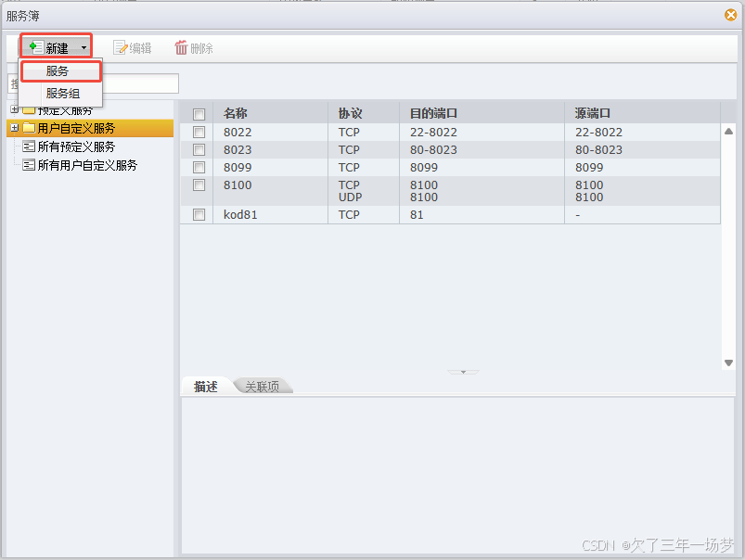The width and height of the screenshot is (745, 560).
Task: Expand the 用户自定义服务 tree node
Action: [14, 128]
